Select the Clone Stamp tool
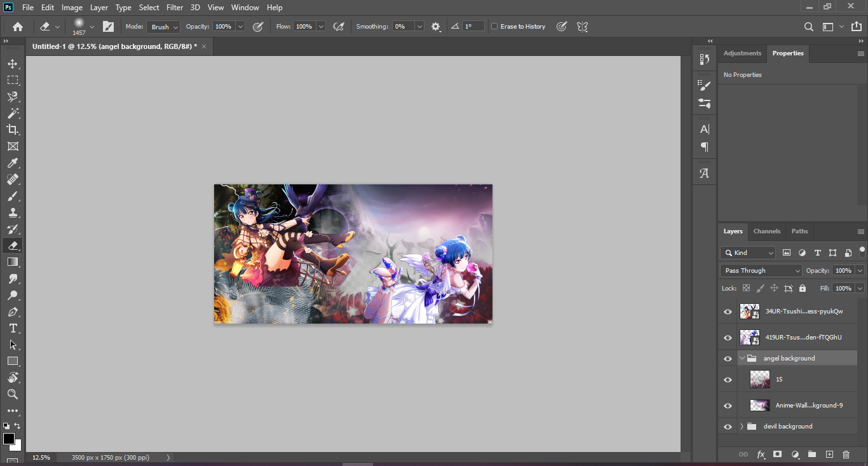Viewport: 868px width, 466px height. pyautogui.click(x=12, y=212)
